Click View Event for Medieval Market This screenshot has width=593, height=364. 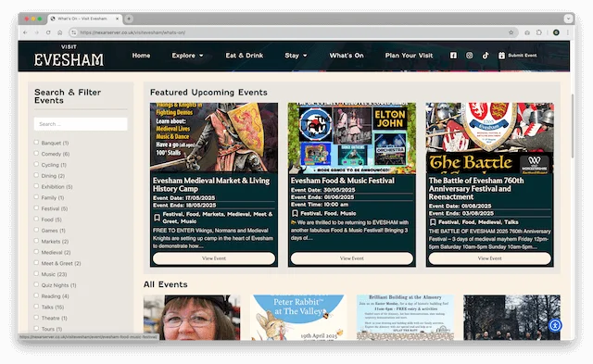[214, 258]
